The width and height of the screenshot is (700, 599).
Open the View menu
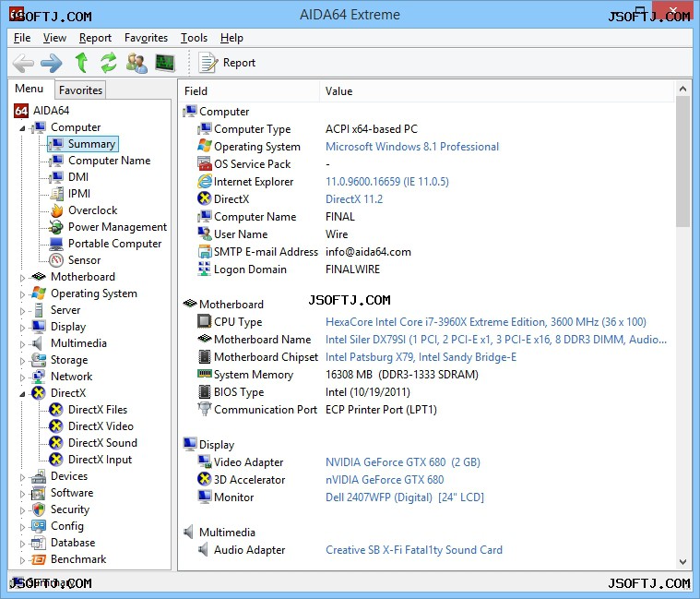click(x=54, y=38)
